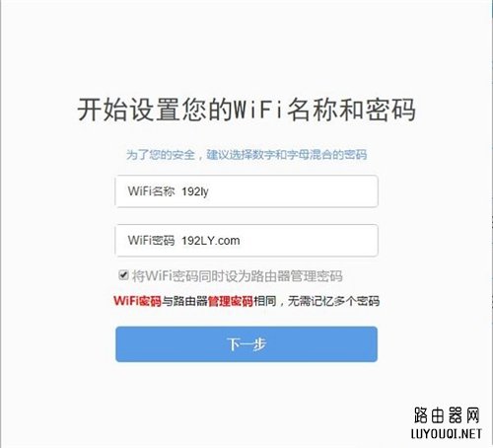
Task: Place the cursor after the 192LY.com password
Action: [x=241, y=241]
